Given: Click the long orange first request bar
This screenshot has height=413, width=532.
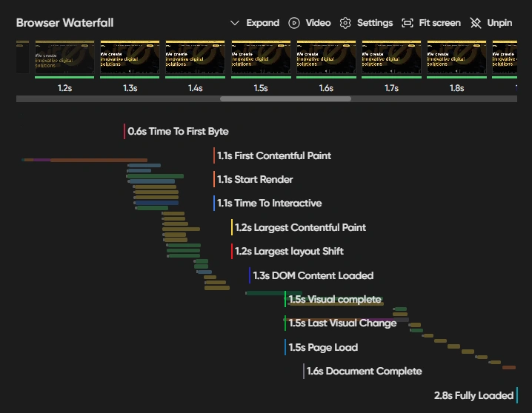Looking at the screenshot, I should coord(99,160).
